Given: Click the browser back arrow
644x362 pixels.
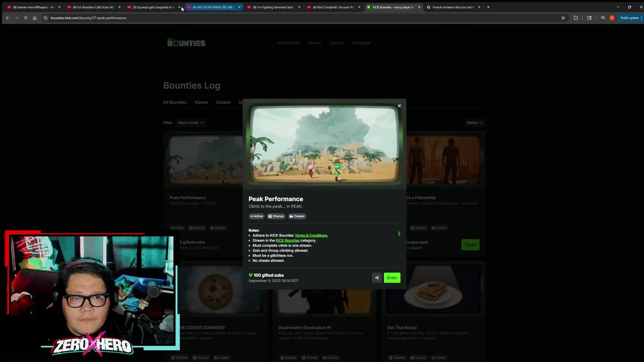Looking at the screenshot, I should [7, 18].
